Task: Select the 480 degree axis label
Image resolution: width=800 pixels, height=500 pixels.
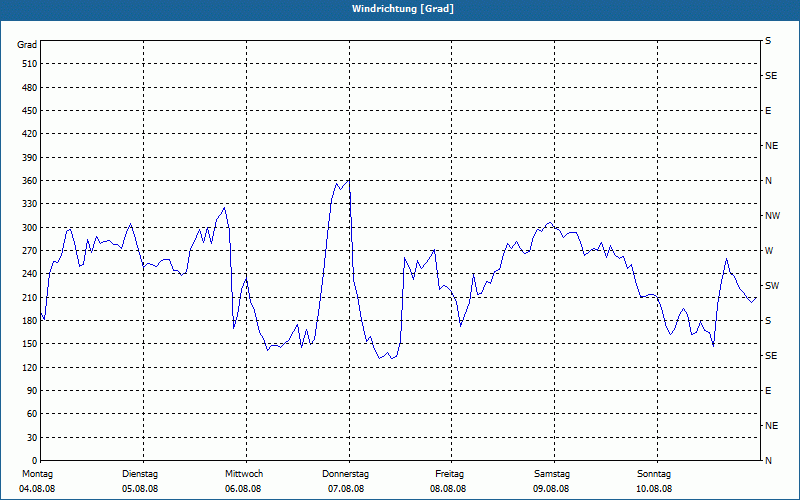Action: [x=29, y=88]
